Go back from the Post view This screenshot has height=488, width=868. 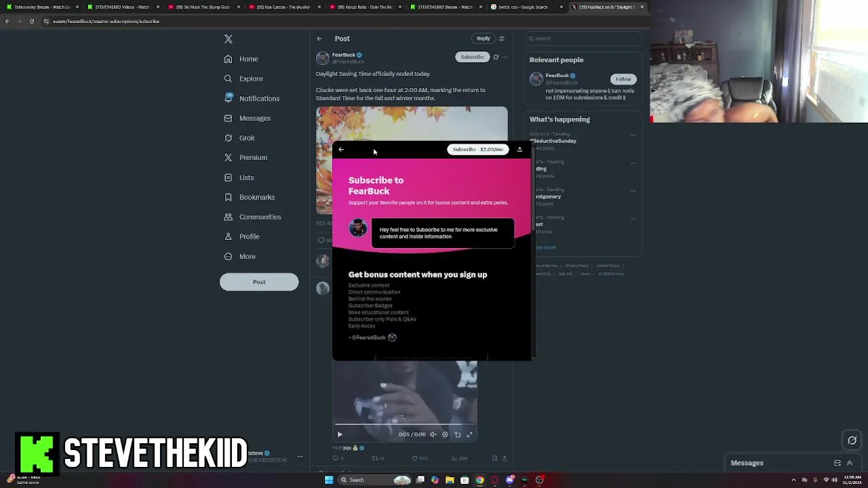(319, 39)
